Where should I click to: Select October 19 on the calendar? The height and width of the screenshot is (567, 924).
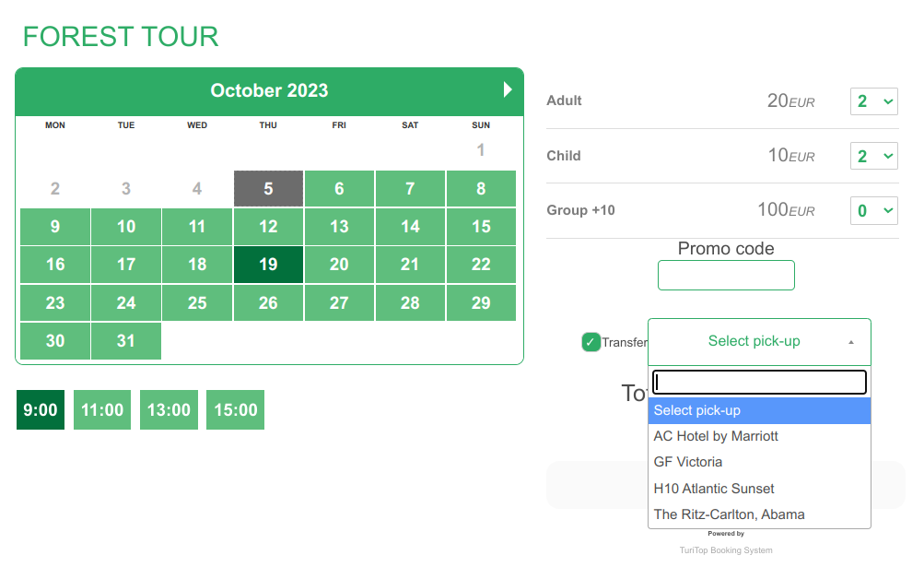[268, 264]
